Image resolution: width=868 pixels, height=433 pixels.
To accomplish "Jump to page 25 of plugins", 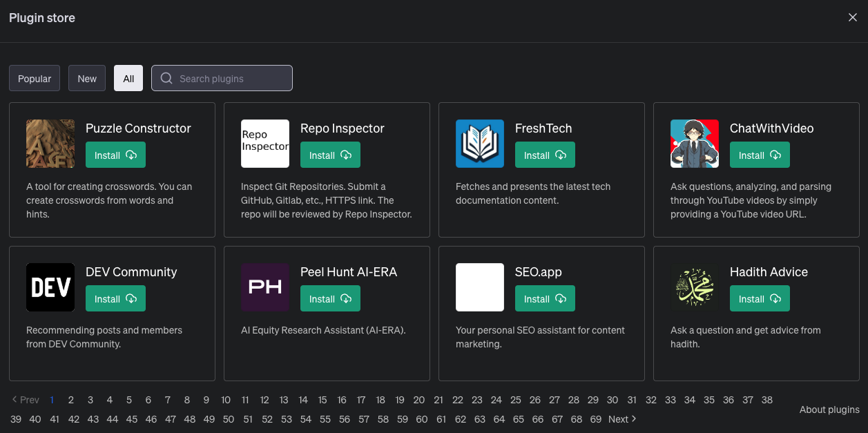I will pyautogui.click(x=516, y=400).
